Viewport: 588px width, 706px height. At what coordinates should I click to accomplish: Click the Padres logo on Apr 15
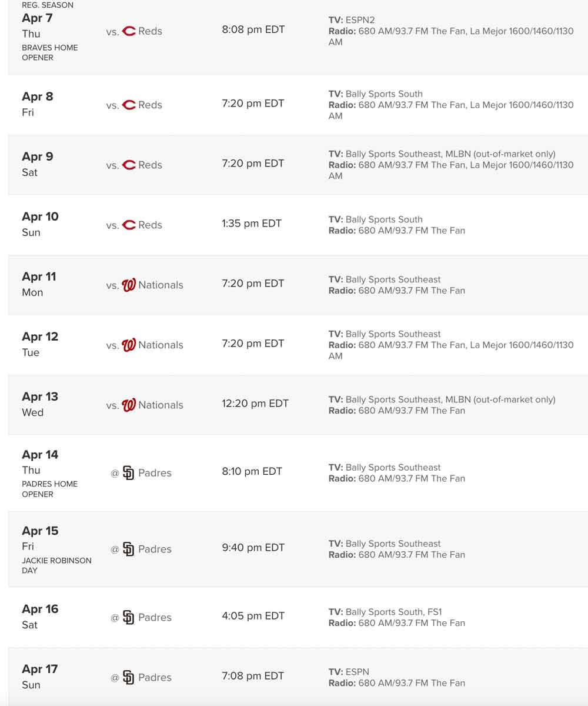129,550
